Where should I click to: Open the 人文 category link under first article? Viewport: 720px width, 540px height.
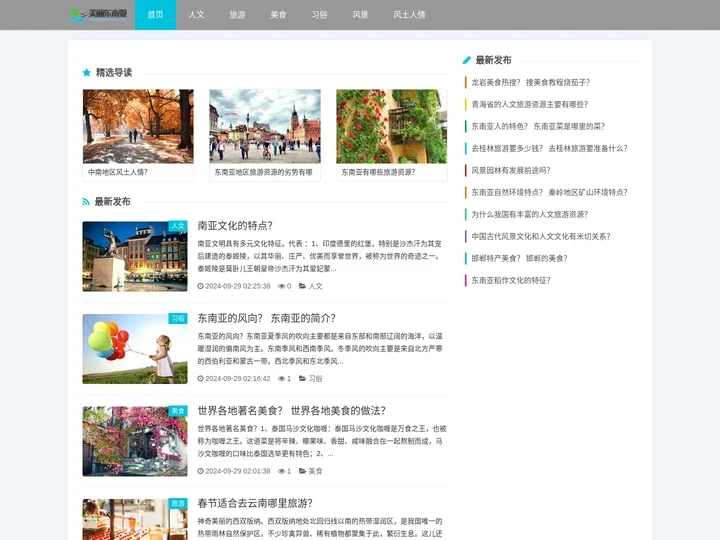point(315,286)
